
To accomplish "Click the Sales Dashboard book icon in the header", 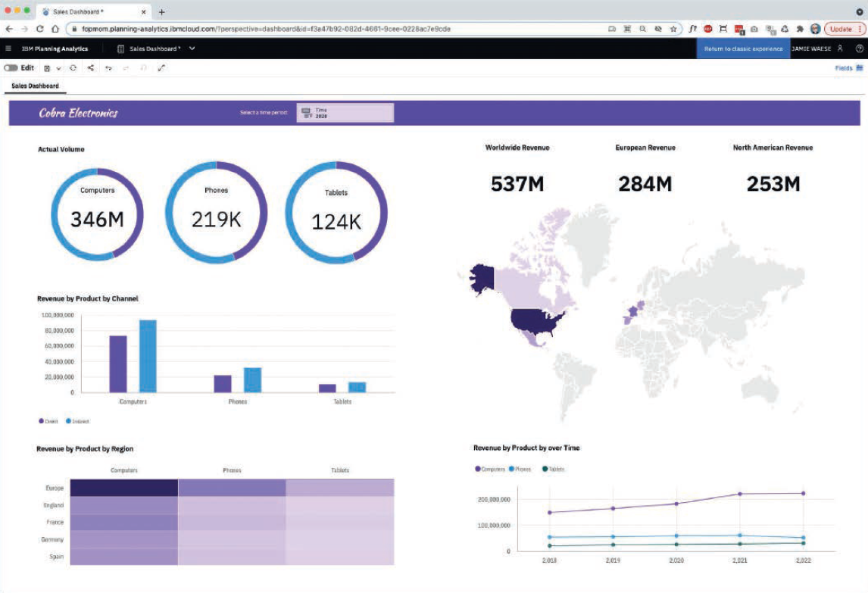I will [120, 48].
